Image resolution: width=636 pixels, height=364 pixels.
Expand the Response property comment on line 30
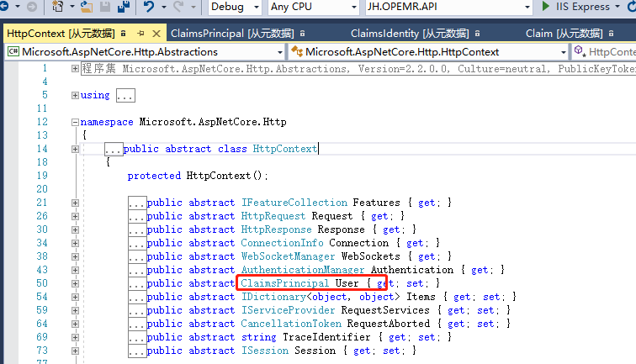tap(75, 229)
